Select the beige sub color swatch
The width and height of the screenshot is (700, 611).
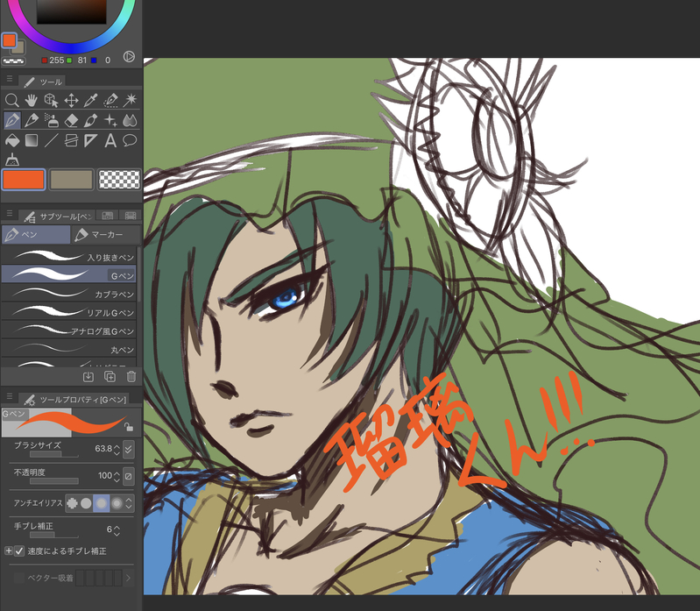coord(72,180)
